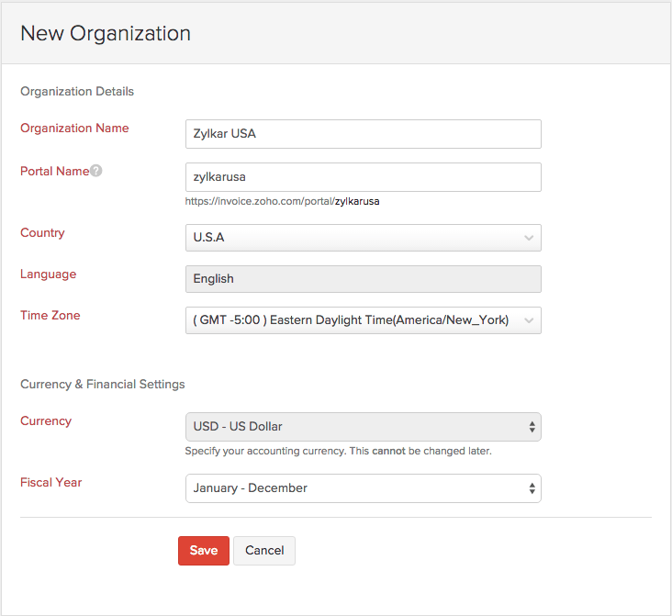Click the Organization Name label
The height and width of the screenshot is (616, 672).
(74, 129)
